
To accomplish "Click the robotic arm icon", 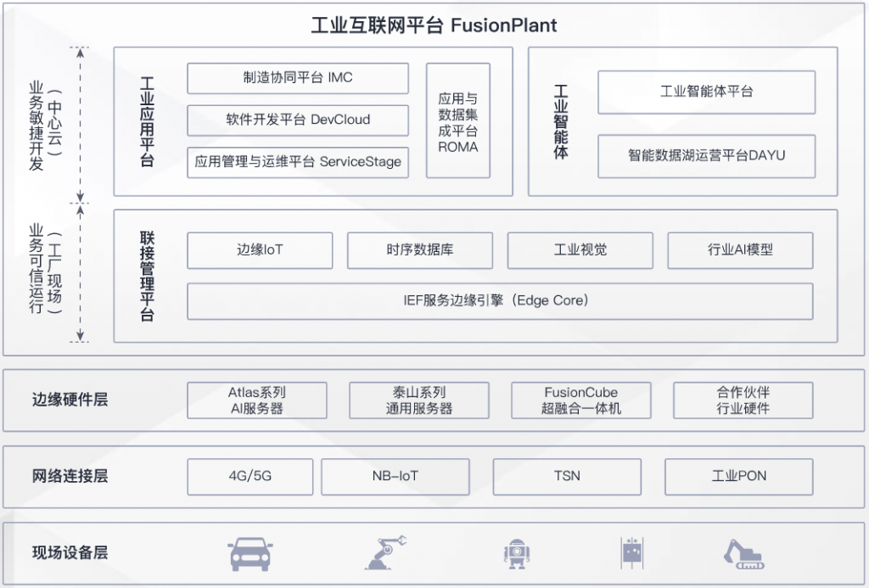I will pyautogui.click(x=385, y=552).
